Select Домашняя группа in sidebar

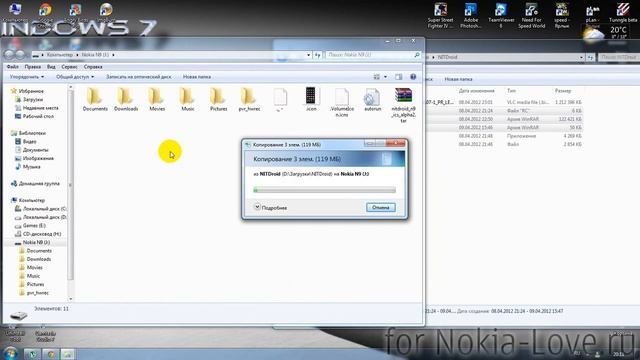(x=39, y=184)
